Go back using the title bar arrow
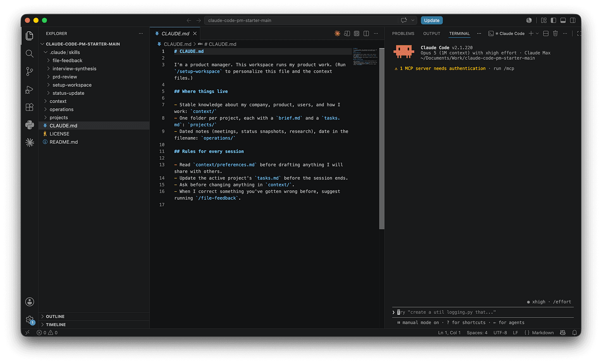Image resolution: width=602 pixels, height=364 pixels. pyautogui.click(x=189, y=20)
